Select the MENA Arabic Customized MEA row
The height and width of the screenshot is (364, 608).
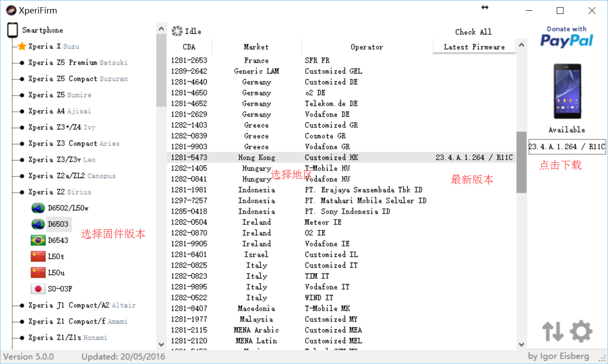tap(341, 330)
